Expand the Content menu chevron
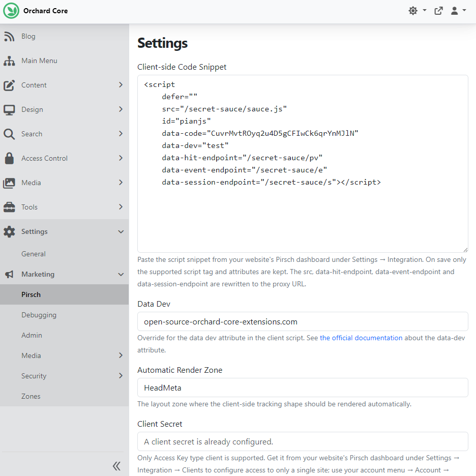Viewport: 476px width, 476px height. [121, 85]
